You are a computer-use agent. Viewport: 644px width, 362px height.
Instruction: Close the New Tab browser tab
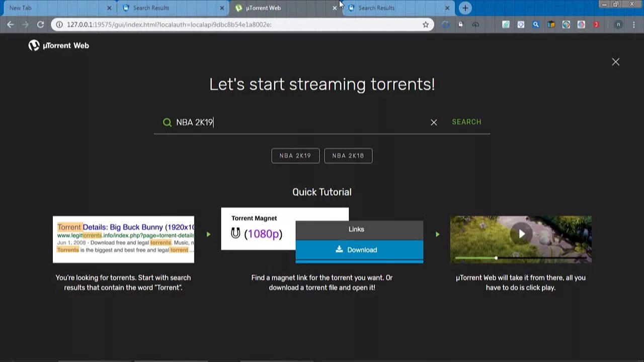click(x=109, y=8)
